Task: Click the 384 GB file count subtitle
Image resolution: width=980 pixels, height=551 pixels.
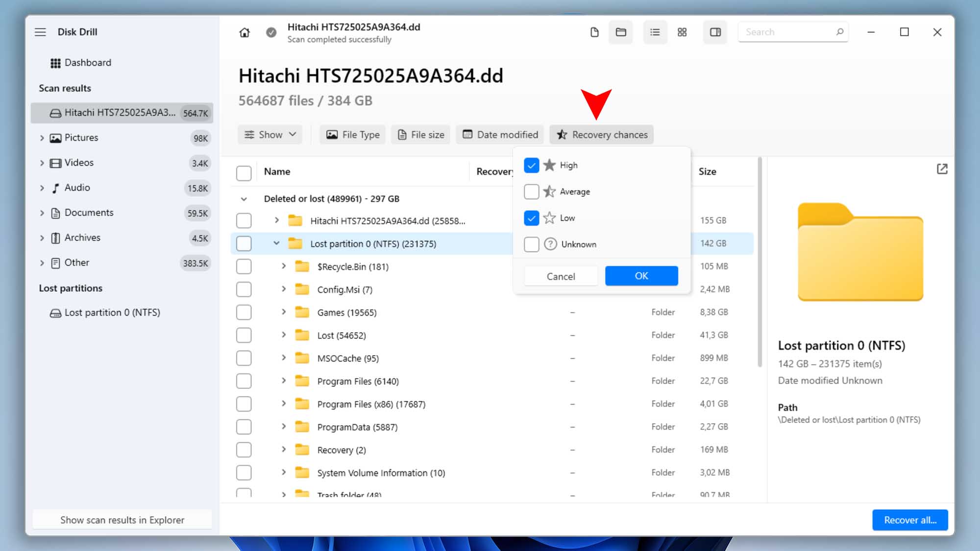Action: pos(305,101)
